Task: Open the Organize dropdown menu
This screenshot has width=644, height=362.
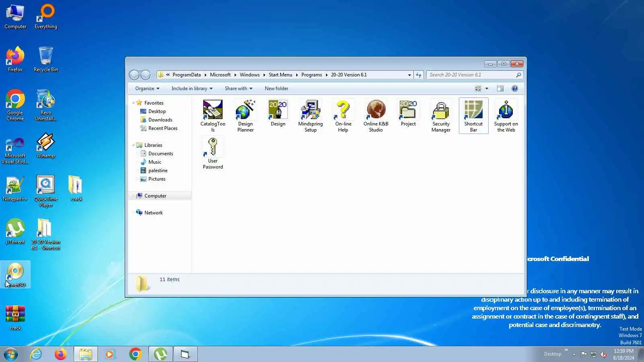Action: 147,88
